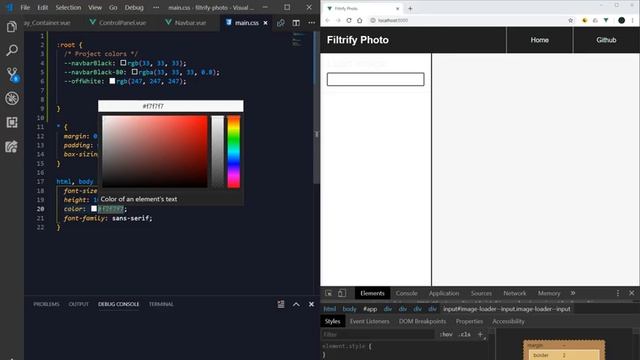The width and height of the screenshot is (640, 360).
Task: Click the styles Filter field
Action: [378, 334]
